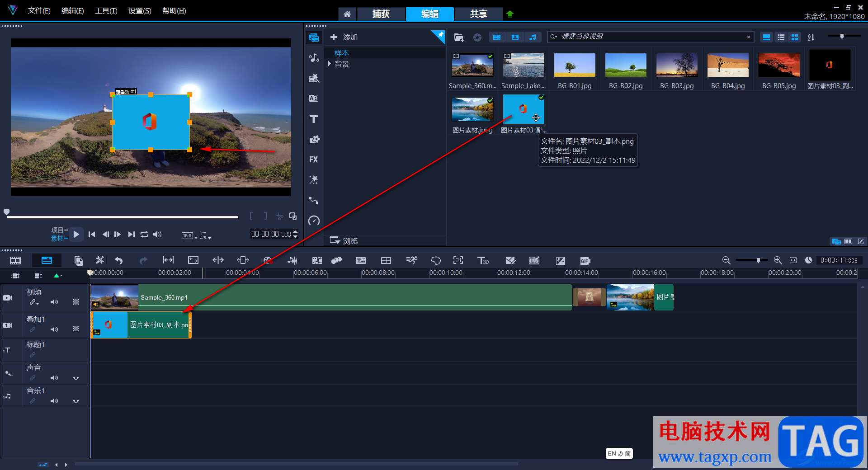Open the Media library panel icon
868x470 pixels.
[x=314, y=38]
